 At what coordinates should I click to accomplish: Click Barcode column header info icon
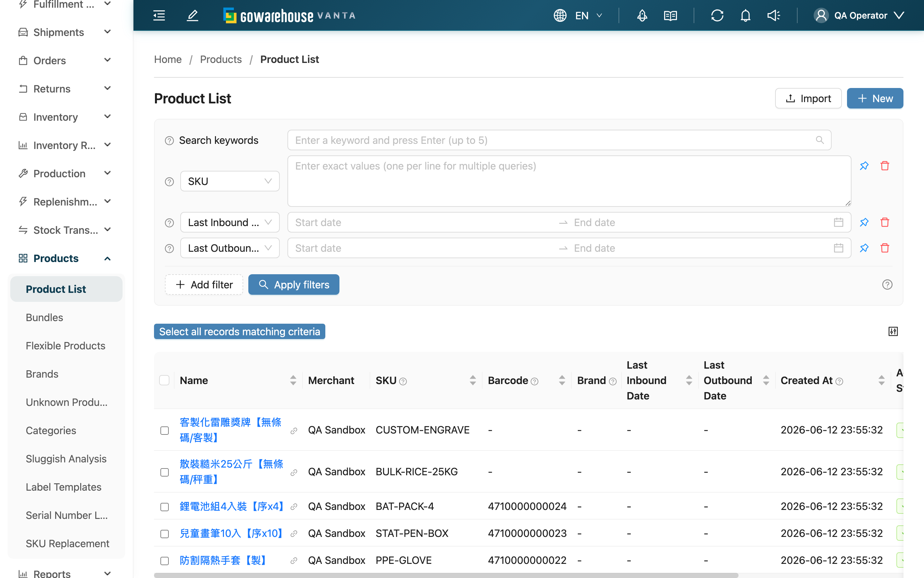pos(535,381)
